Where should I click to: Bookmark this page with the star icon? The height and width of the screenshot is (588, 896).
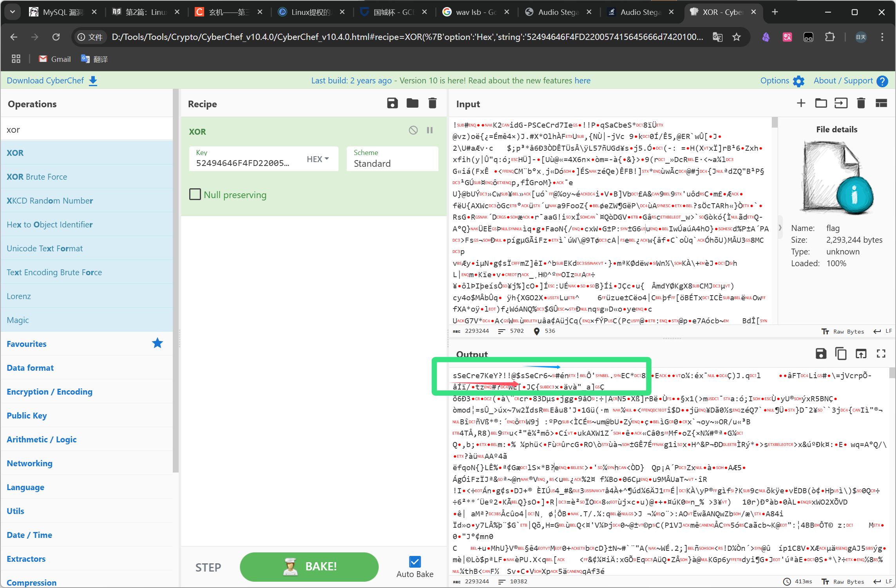pos(737,37)
